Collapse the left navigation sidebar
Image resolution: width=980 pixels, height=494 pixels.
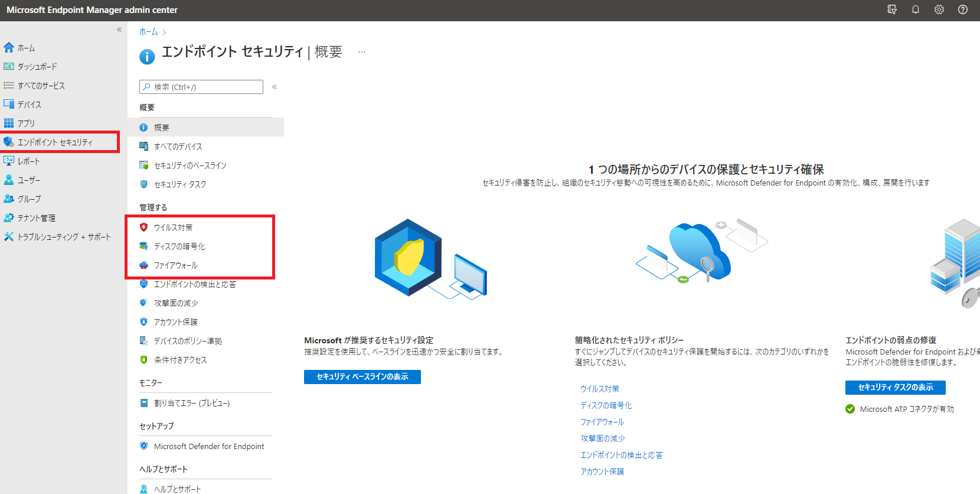click(x=119, y=30)
